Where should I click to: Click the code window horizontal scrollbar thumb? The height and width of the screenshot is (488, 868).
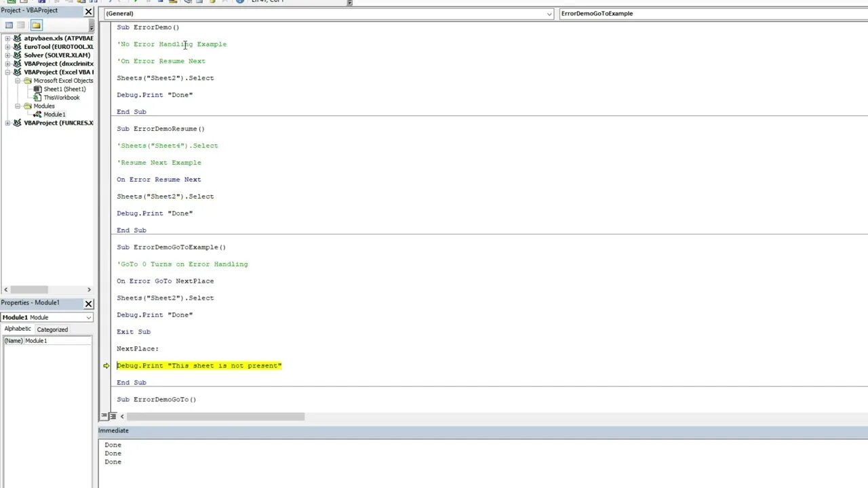pos(216,416)
